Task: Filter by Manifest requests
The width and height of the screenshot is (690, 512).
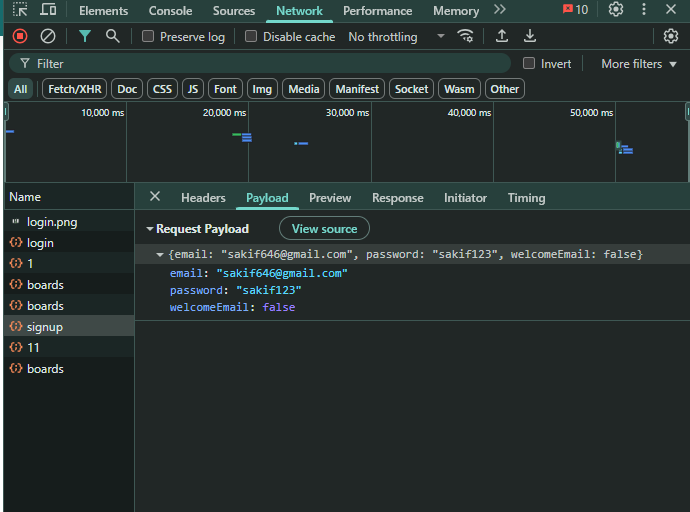Action: [x=357, y=89]
